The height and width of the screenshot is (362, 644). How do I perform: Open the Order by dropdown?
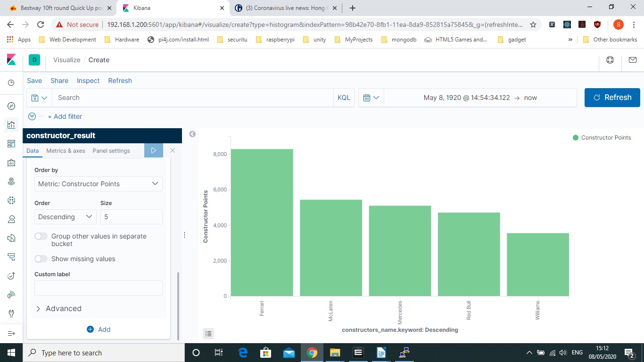pyautogui.click(x=99, y=184)
